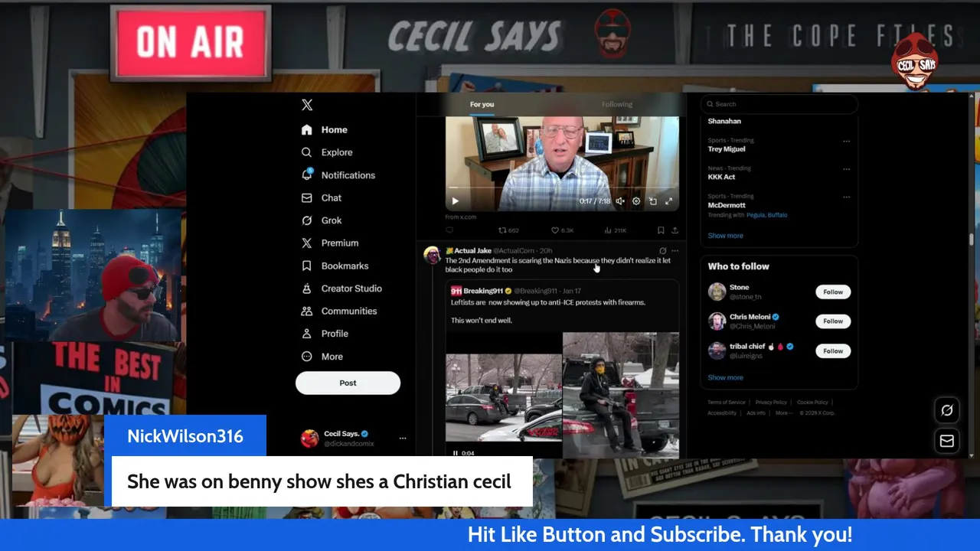Play the video in the top post
980x551 pixels.
(455, 201)
